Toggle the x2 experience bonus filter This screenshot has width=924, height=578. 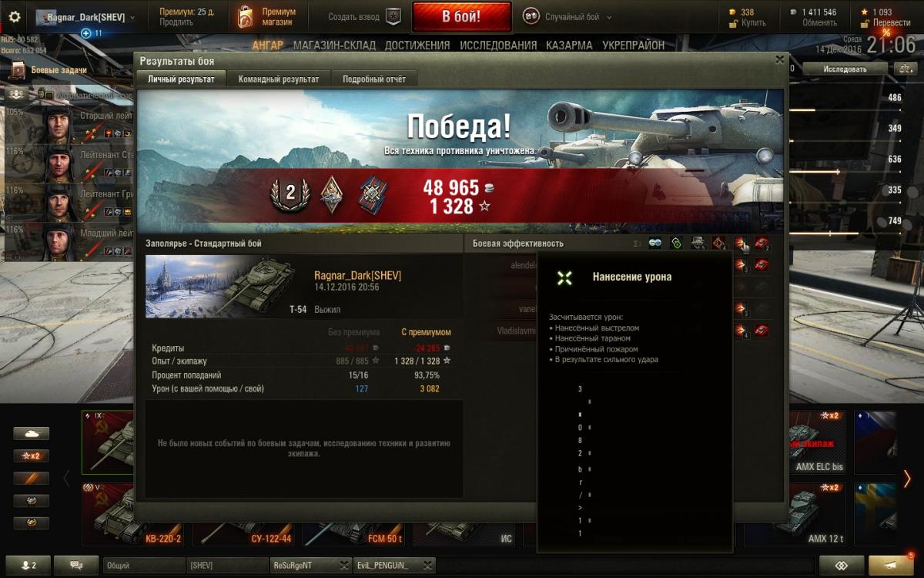pos(31,455)
